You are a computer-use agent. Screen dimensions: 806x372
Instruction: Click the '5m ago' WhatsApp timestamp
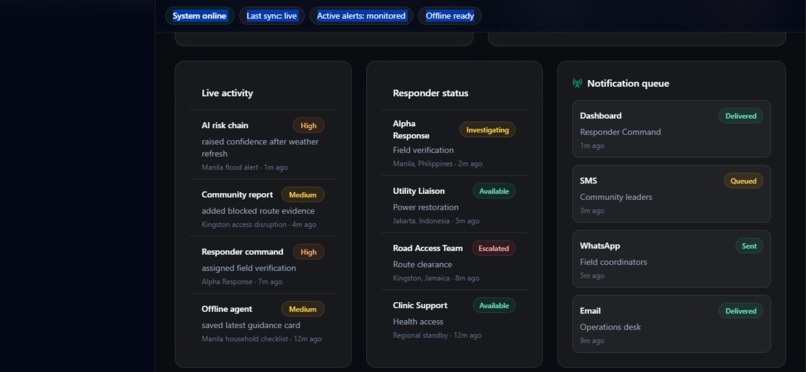(x=592, y=276)
